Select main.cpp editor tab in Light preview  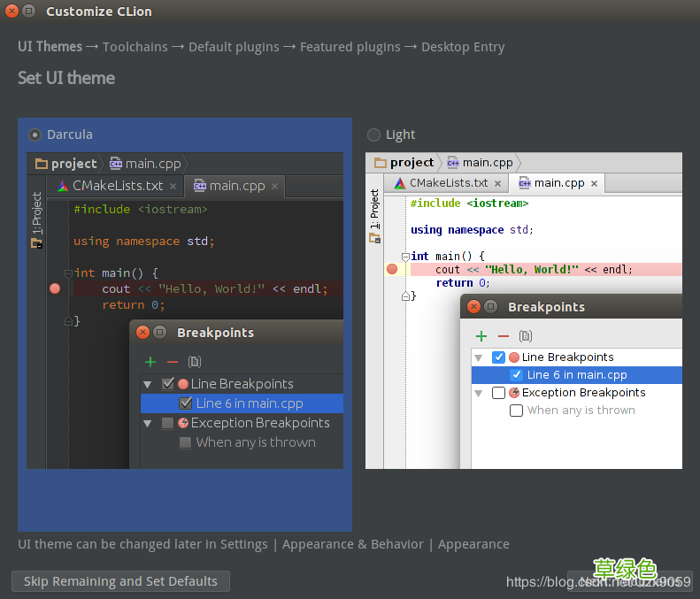coord(558,183)
